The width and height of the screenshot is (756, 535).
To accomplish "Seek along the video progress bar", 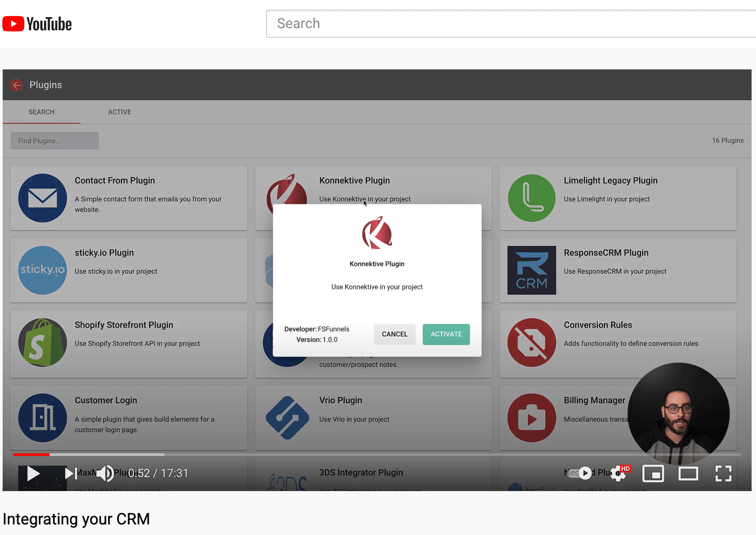I will 377,454.
